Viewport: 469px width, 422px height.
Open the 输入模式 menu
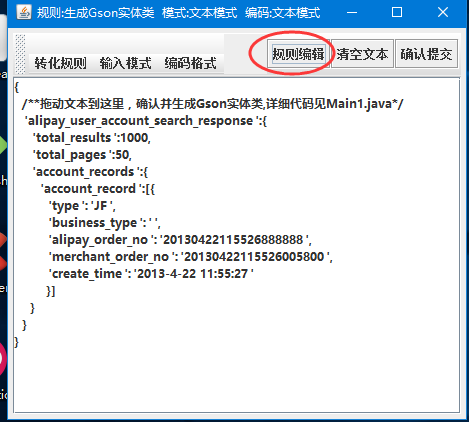pos(125,63)
